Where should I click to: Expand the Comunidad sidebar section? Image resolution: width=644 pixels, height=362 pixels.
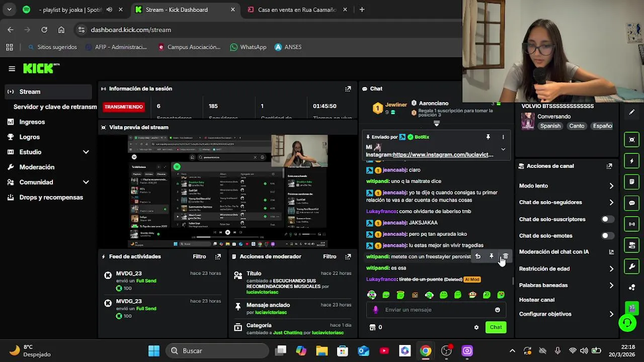(x=86, y=182)
